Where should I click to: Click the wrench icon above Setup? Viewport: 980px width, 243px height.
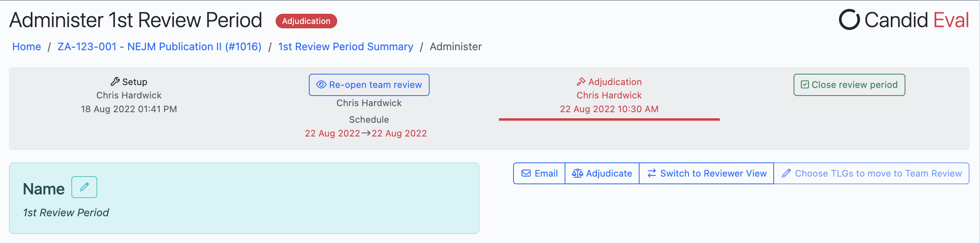pyautogui.click(x=115, y=82)
